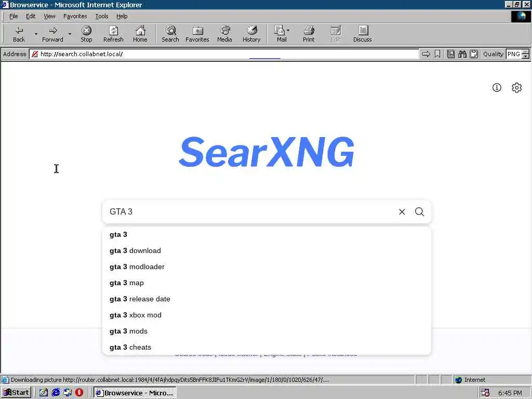Click the binoculars find icon
Screen dimensions: 532x399
pyautogui.click(x=462, y=54)
